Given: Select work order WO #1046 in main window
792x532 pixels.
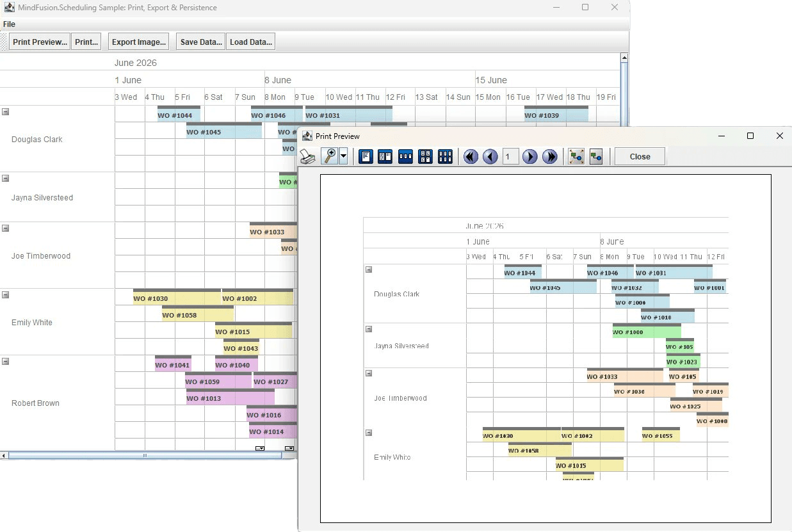Looking at the screenshot, I should click(x=277, y=115).
